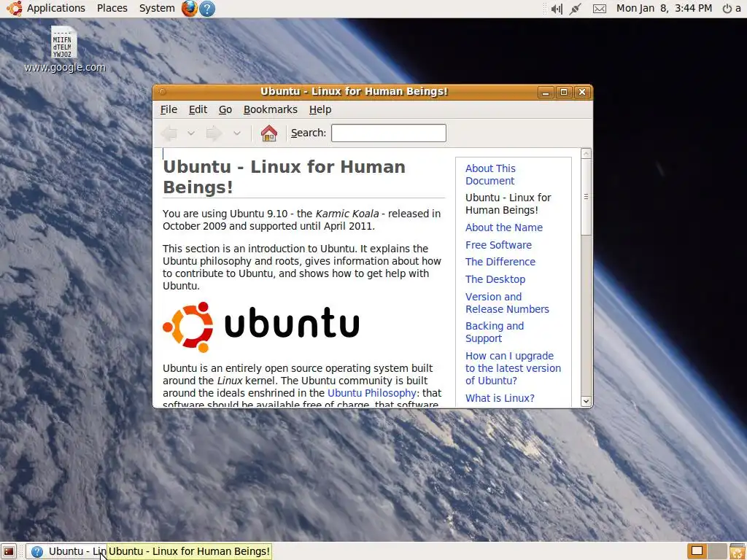Click the scrollbar down arrow
The height and width of the screenshot is (560, 747).
click(586, 401)
